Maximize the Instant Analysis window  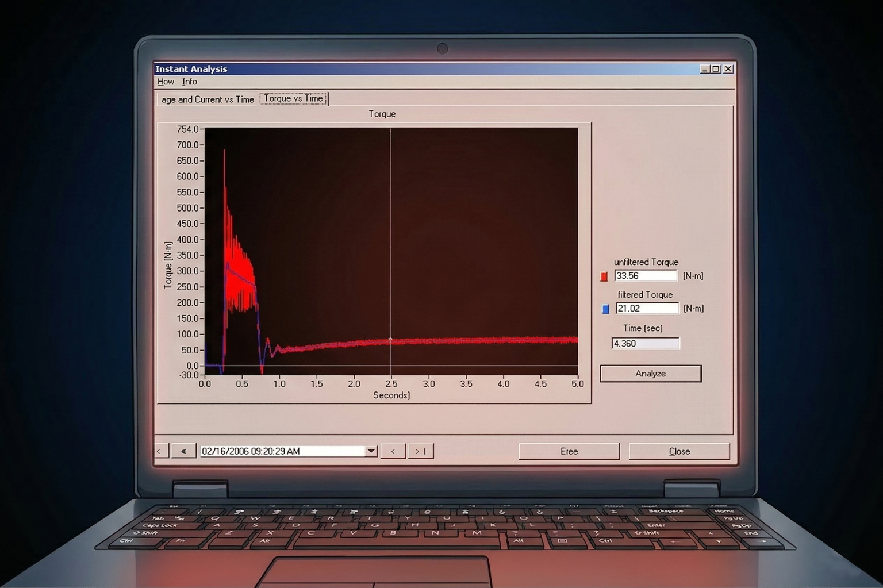(x=716, y=69)
